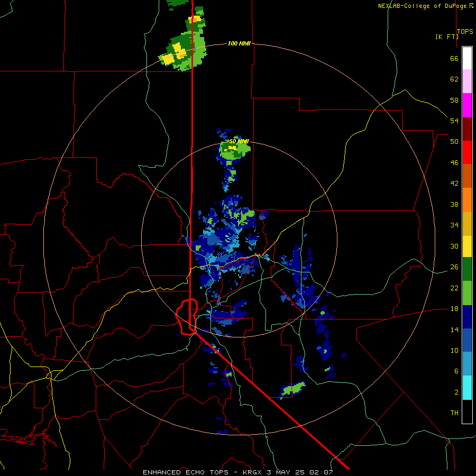Click the 22 legend scale value

point(454,288)
